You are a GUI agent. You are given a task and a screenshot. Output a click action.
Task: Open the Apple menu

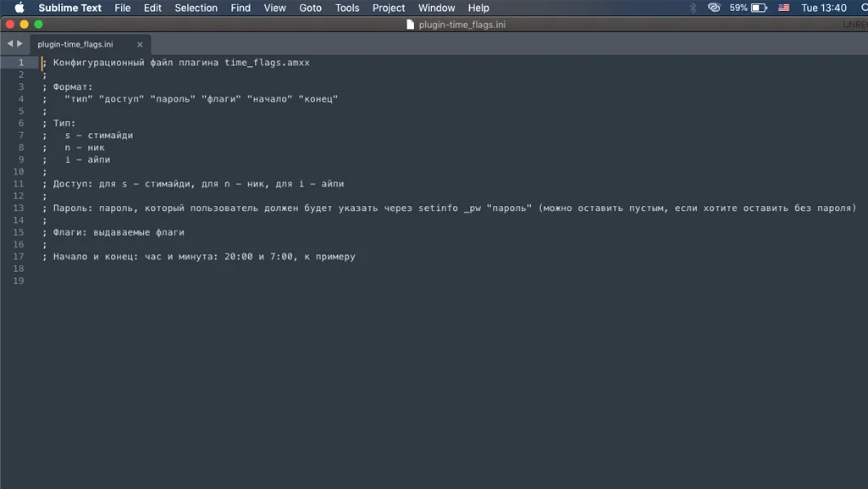coord(19,8)
